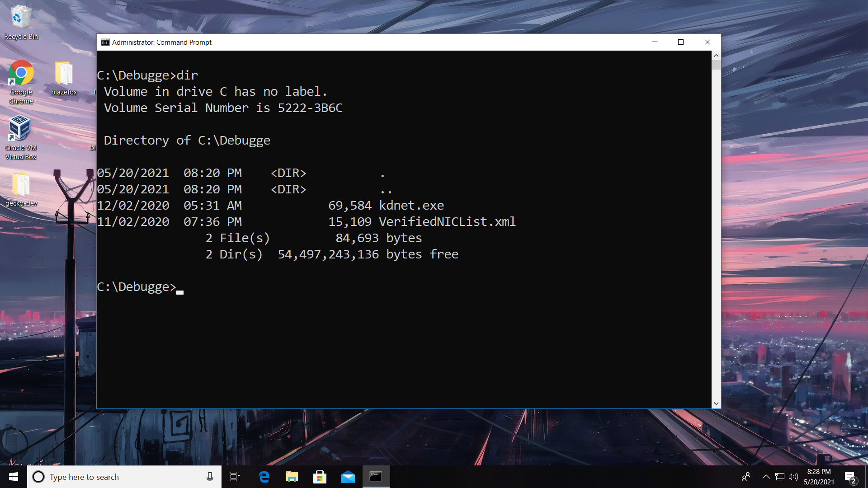Click the clock showing 8:28 PM
Image resolution: width=868 pixels, height=488 pixels.
(x=819, y=472)
